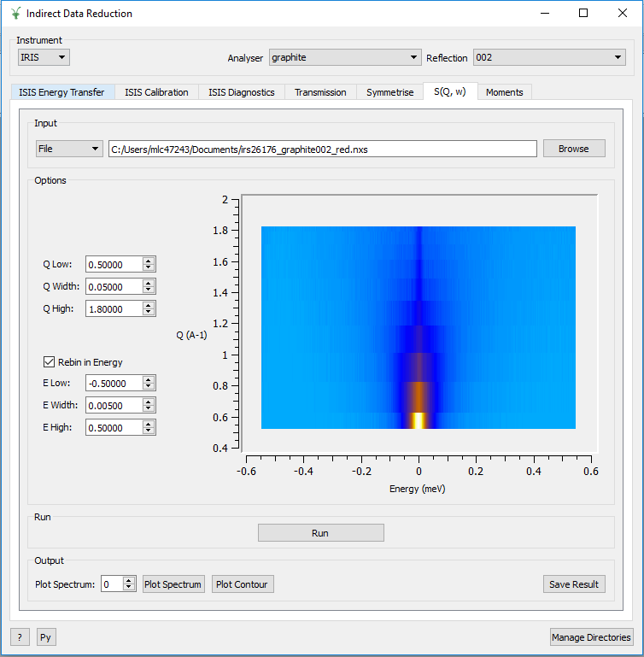This screenshot has height=657, width=644.
Task: Increase E Width with up arrow
Action: (x=149, y=402)
